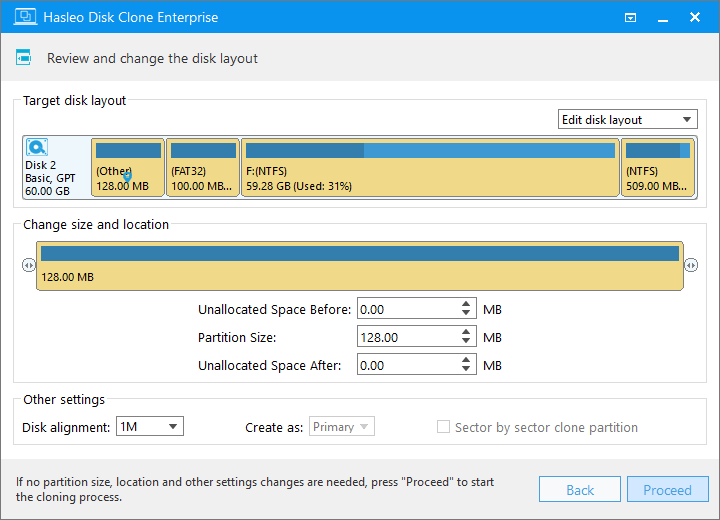720x520 pixels.
Task: Open the title bar options menu icon
Action: point(630,17)
